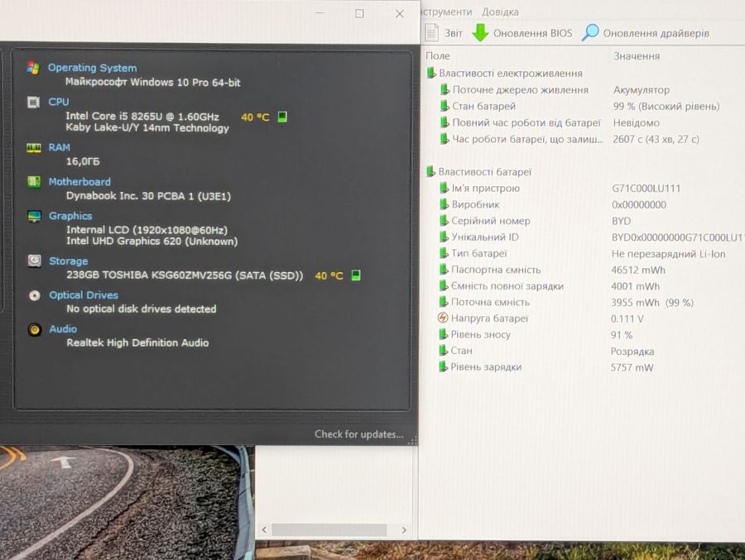Click the green SSD temperature indicator icon
This screenshot has width=745, height=560.
[x=355, y=275]
